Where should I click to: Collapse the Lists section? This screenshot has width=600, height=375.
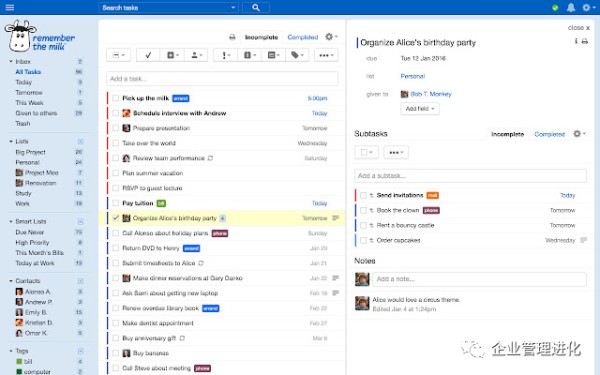11,141
